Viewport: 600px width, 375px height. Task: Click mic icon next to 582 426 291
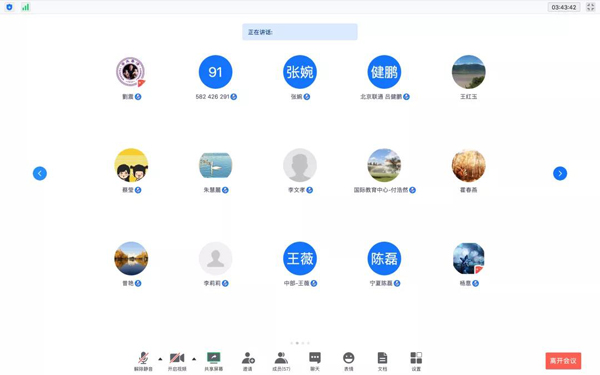pos(234,97)
